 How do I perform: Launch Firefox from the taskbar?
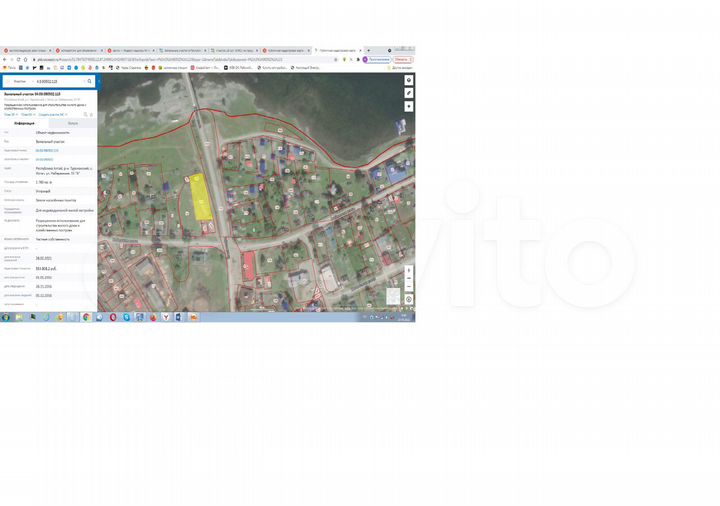tap(153, 317)
